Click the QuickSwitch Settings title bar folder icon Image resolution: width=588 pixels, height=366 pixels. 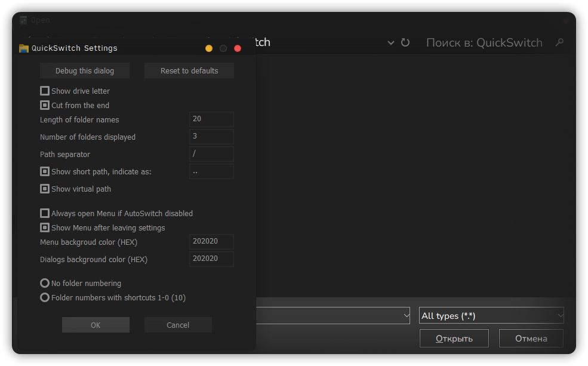click(x=24, y=48)
